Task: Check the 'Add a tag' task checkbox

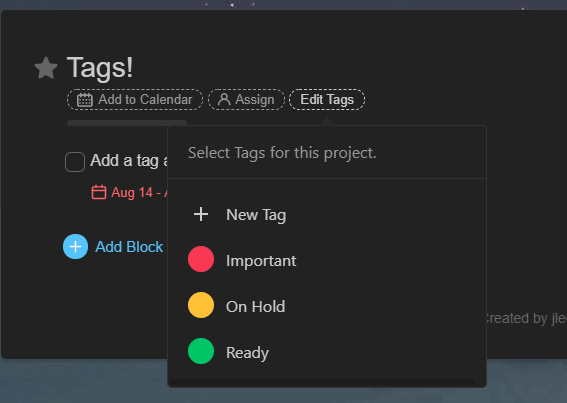Action: tap(75, 162)
